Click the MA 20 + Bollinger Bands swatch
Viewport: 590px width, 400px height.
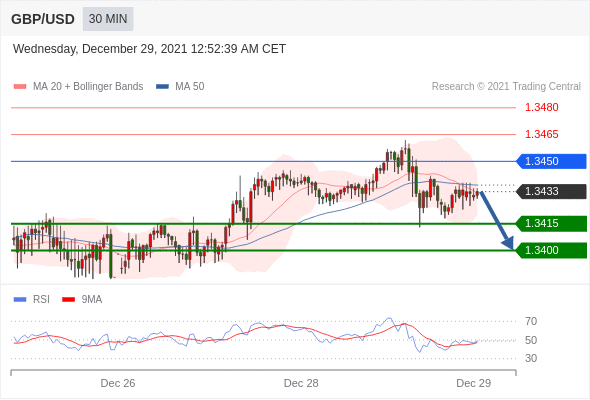tap(20, 87)
